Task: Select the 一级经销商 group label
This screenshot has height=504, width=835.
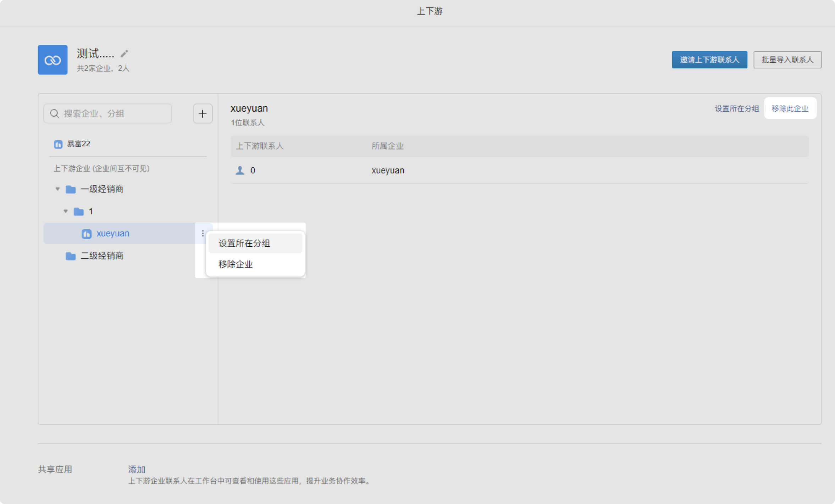Action: 102,189
